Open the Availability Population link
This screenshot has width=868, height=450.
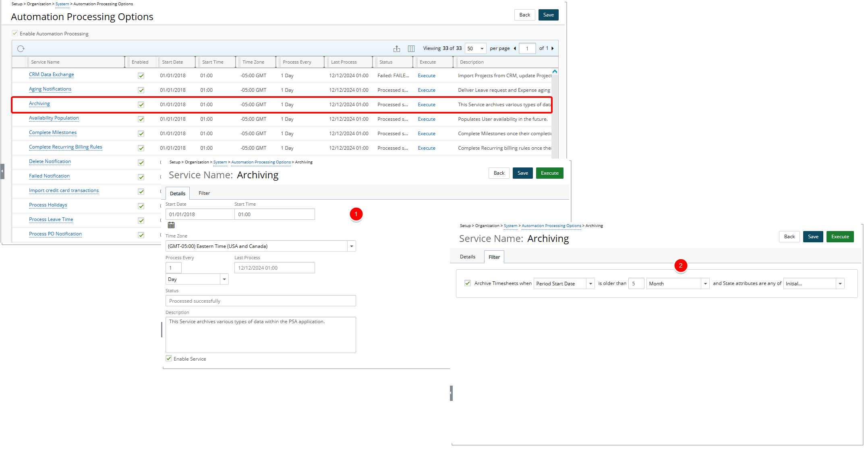tap(54, 118)
